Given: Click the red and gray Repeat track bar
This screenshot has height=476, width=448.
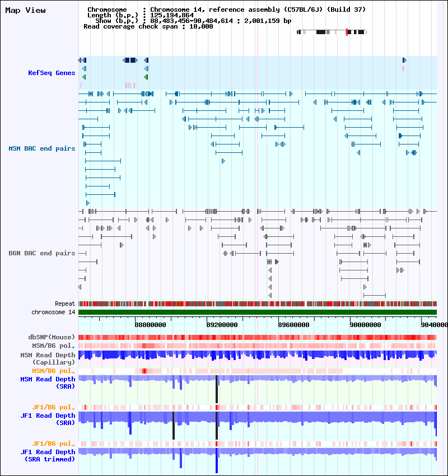Looking at the screenshot, I should pos(258,304).
